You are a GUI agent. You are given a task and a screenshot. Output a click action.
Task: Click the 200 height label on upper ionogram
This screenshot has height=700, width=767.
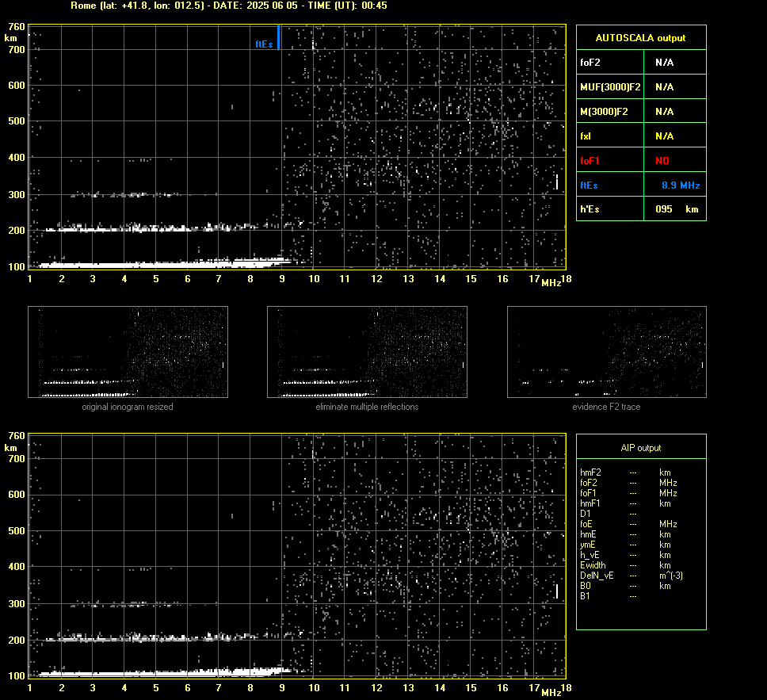[16, 231]
